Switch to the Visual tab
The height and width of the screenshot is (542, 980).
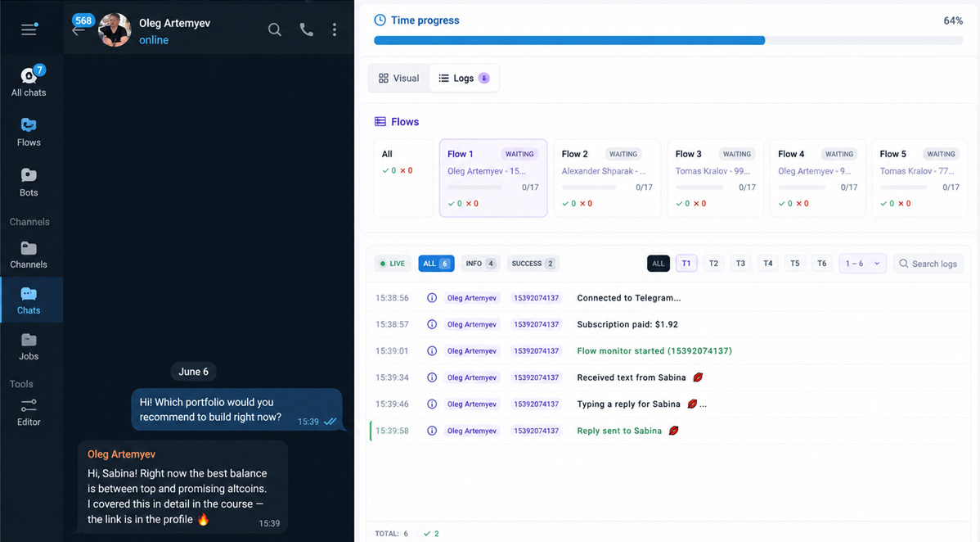[398, 79]
